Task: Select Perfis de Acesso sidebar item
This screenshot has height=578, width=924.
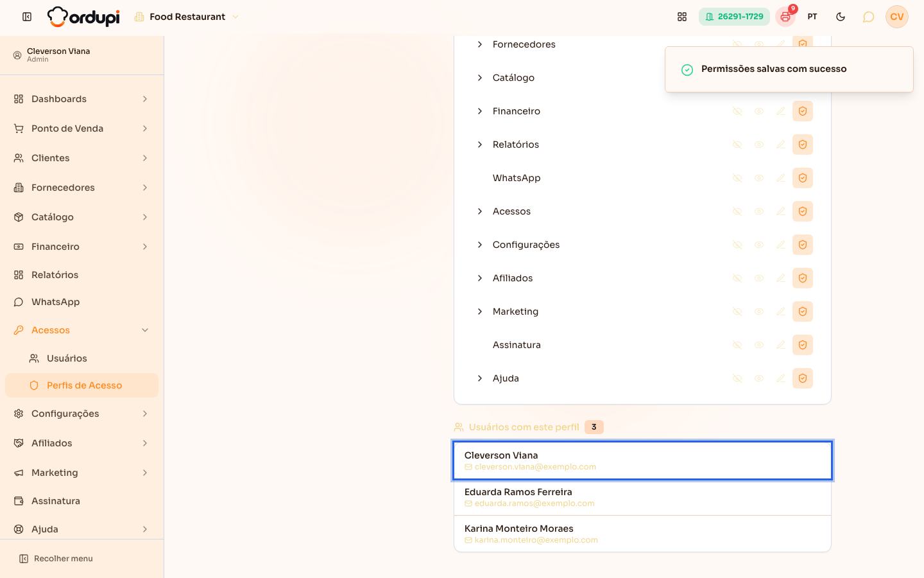Action: pyautogui.click(x=81, y=385)
